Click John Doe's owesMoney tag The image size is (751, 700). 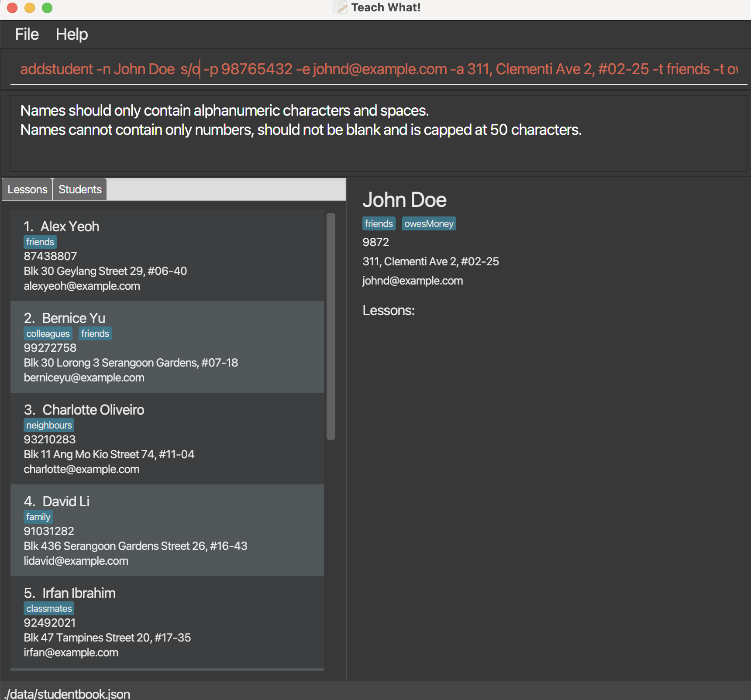(429, 223)
